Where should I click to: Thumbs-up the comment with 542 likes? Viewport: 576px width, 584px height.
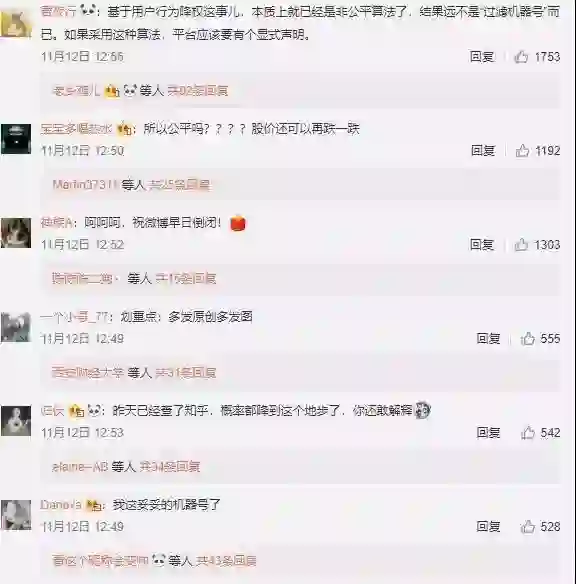coord(528,432)
